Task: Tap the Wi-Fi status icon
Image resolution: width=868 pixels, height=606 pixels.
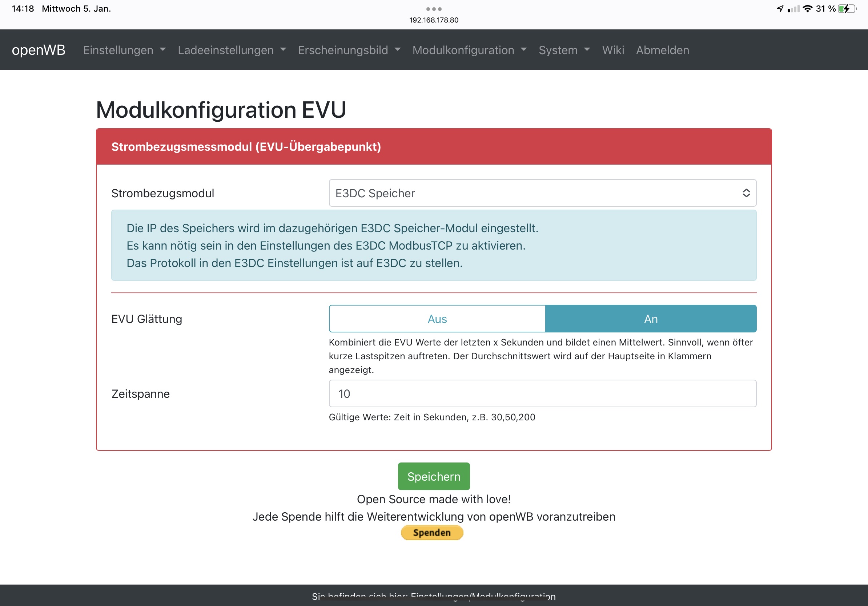Action: point(807,9)
